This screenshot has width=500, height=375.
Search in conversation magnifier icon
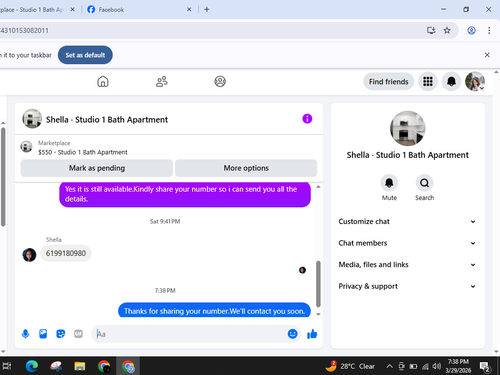point(424,183)
